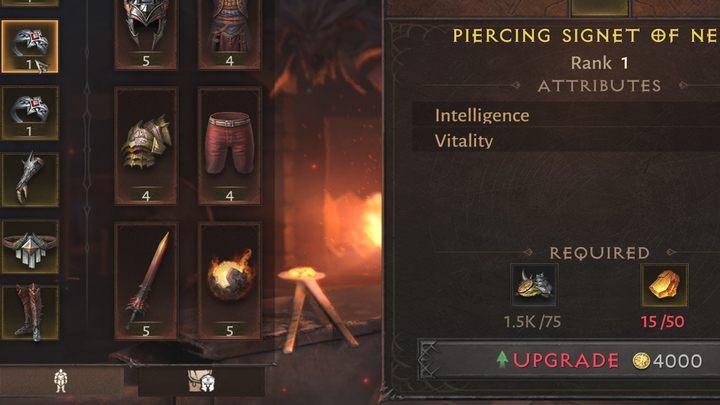Choose the golden shoulder armor slot
The image size is (720, 405).
146,146
